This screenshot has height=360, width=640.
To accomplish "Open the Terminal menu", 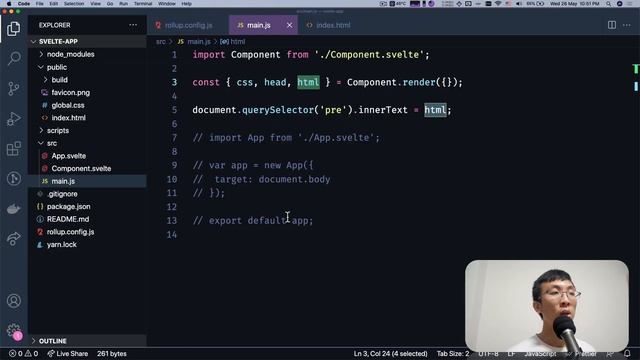I will click(x=143, y=4).
